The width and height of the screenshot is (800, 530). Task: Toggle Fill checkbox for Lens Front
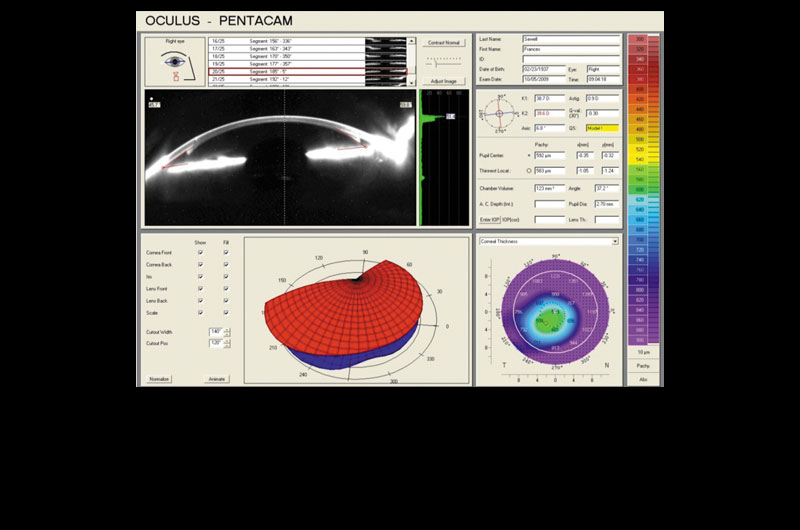coord(226,289)
